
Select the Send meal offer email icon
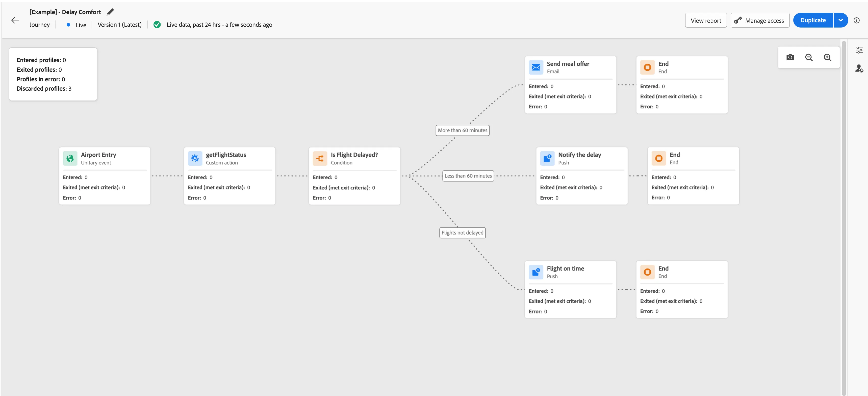536,67
